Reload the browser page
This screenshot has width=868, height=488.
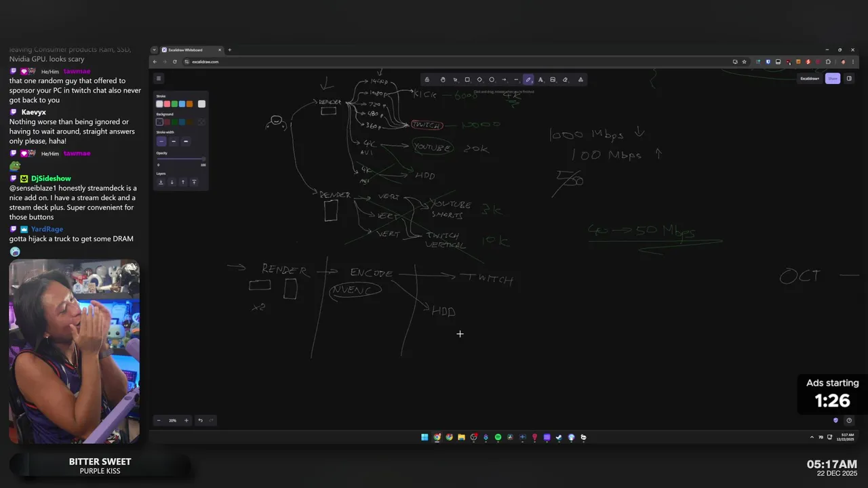(x=175, y=62)
